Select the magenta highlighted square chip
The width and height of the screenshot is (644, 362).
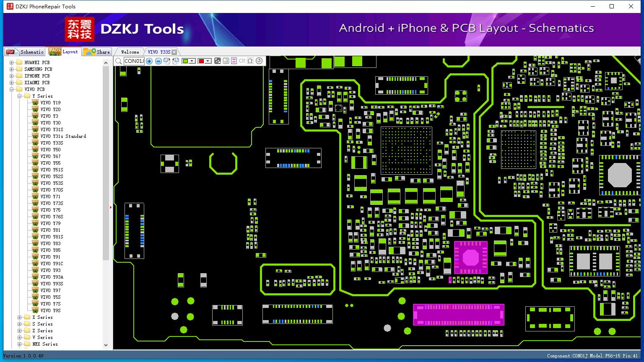point(471,257)
